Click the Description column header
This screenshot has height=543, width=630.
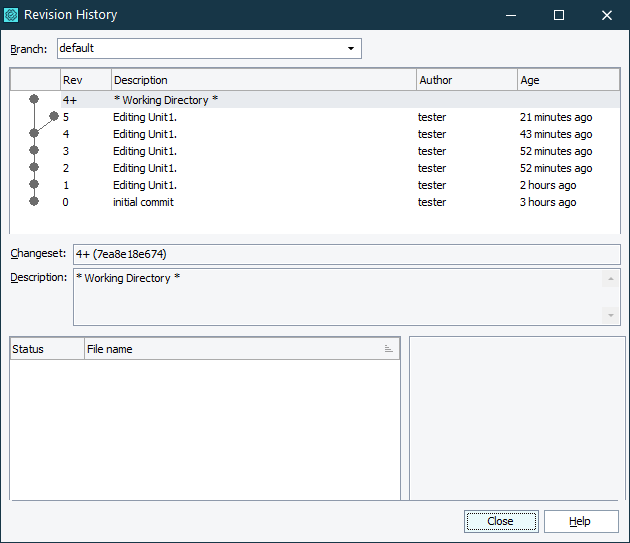(x=263, y=80)
